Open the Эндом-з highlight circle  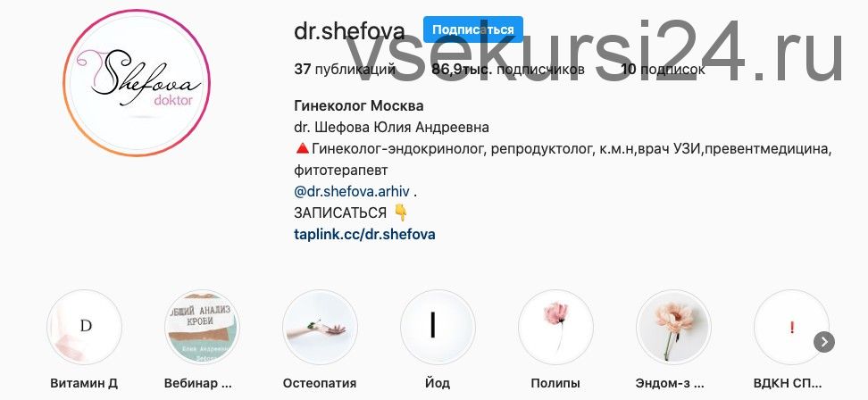673,328
